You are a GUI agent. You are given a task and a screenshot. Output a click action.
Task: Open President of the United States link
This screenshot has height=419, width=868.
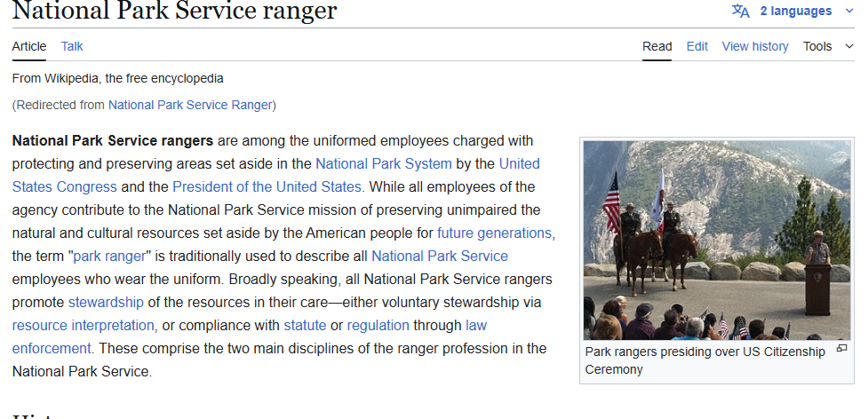coord(267,186)
